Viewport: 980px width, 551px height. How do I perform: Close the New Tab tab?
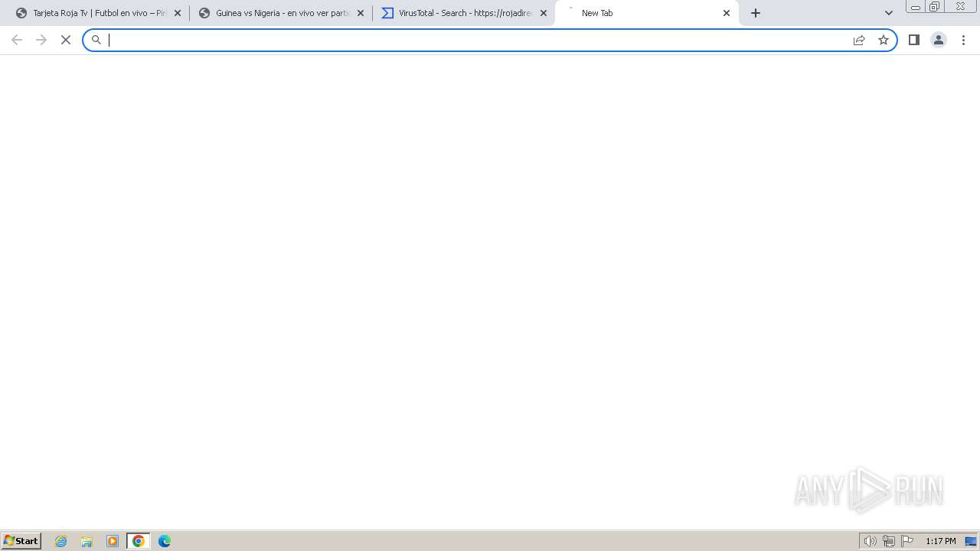coord(727,13)
